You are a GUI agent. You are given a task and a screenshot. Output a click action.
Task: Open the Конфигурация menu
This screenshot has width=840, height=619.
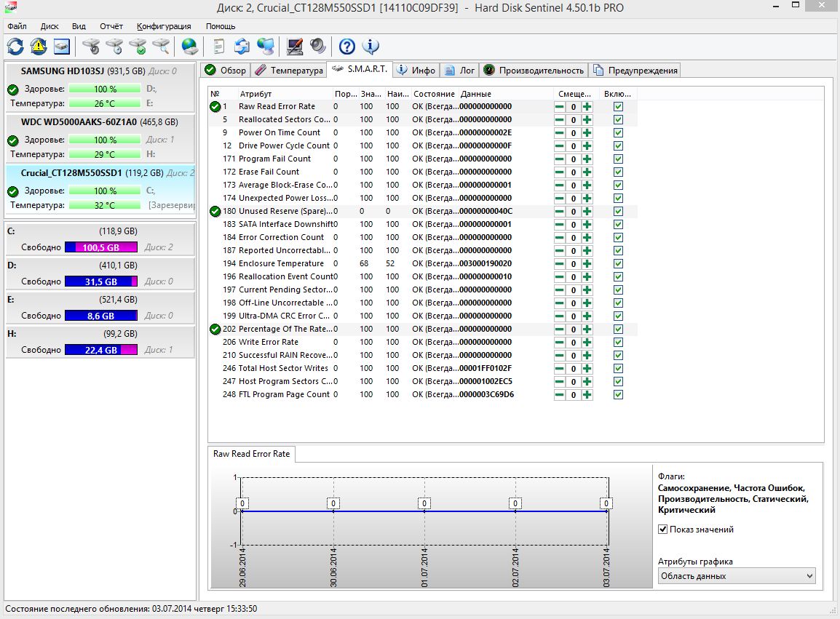tap(164, 25)
